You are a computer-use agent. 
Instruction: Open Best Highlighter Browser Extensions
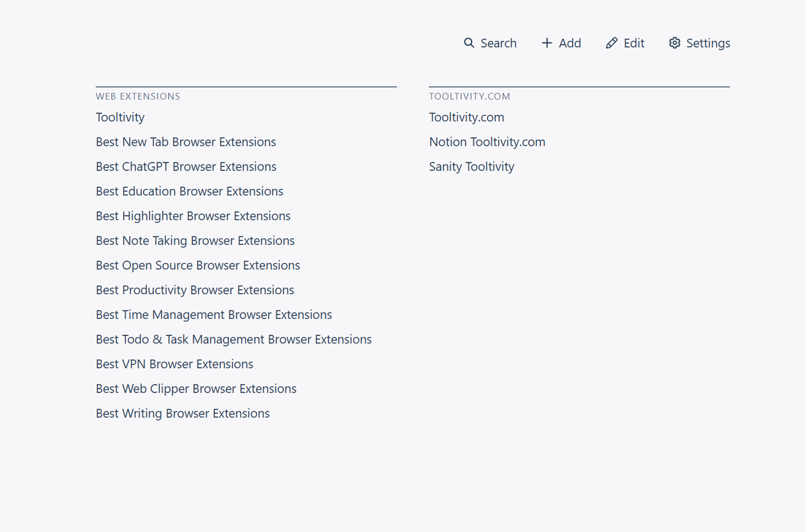(x=193, y=216)
